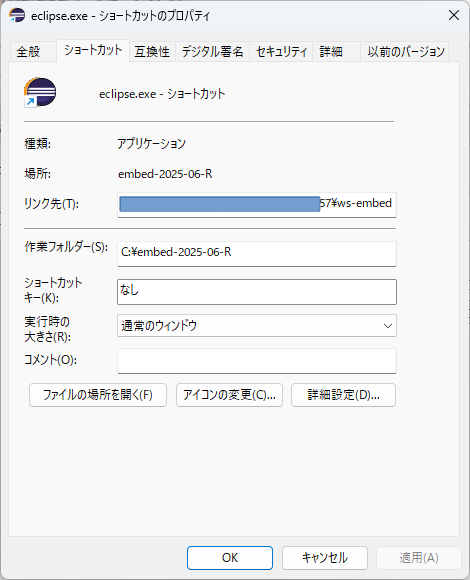The width and height of the screenshot is (470, 580).
Task: Click the 作業フォルダー(S): label
Action: click(66, 247)
